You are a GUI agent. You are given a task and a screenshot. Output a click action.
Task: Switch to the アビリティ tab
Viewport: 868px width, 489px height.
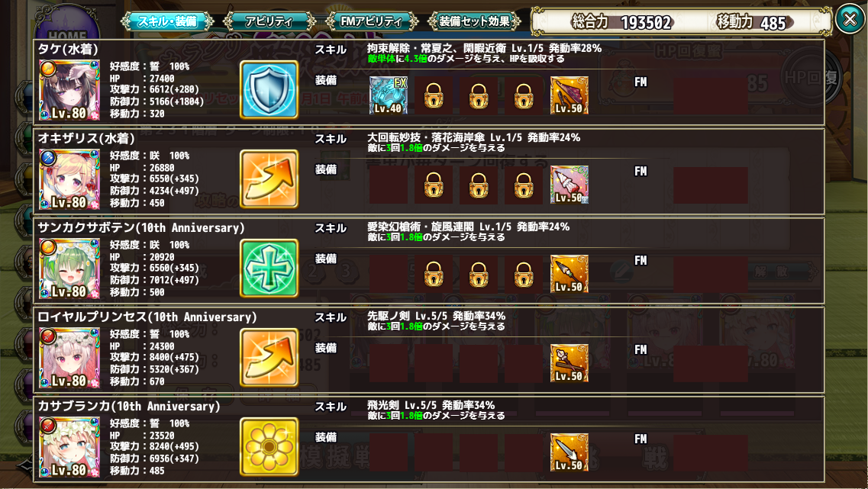tap(269, 21)
